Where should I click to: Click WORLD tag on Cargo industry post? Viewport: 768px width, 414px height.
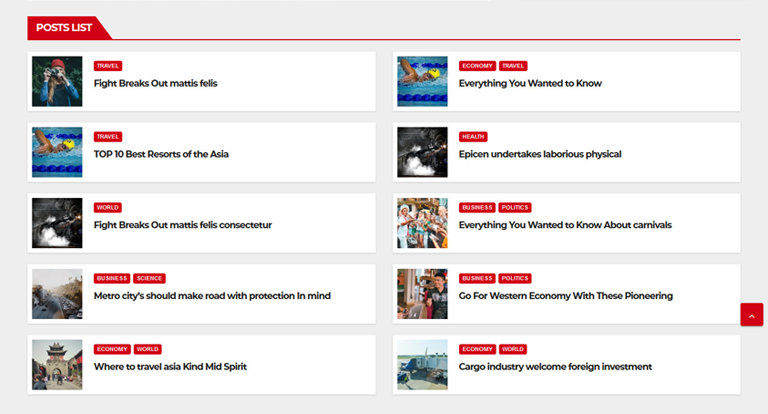pyautogui.click(x=513, y=349)
